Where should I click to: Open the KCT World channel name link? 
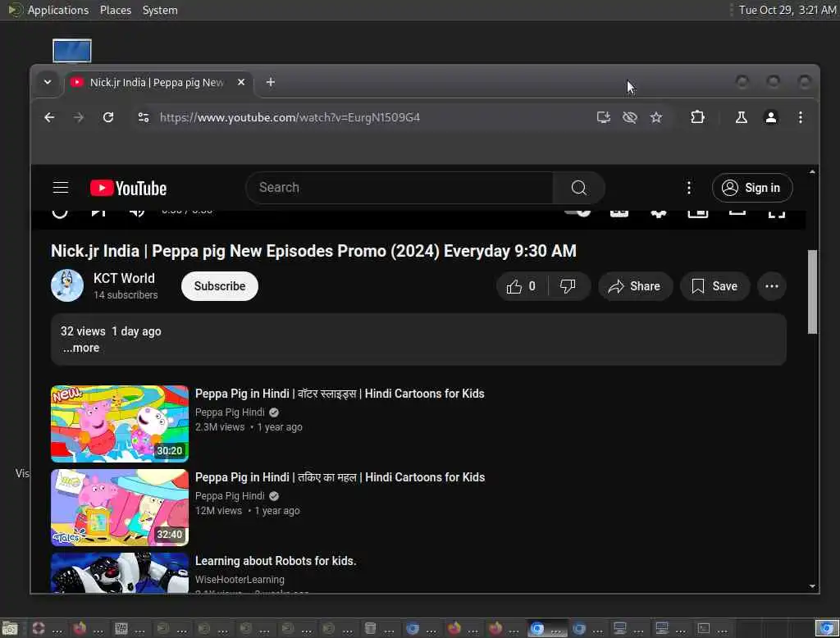(x=124, y=279)
